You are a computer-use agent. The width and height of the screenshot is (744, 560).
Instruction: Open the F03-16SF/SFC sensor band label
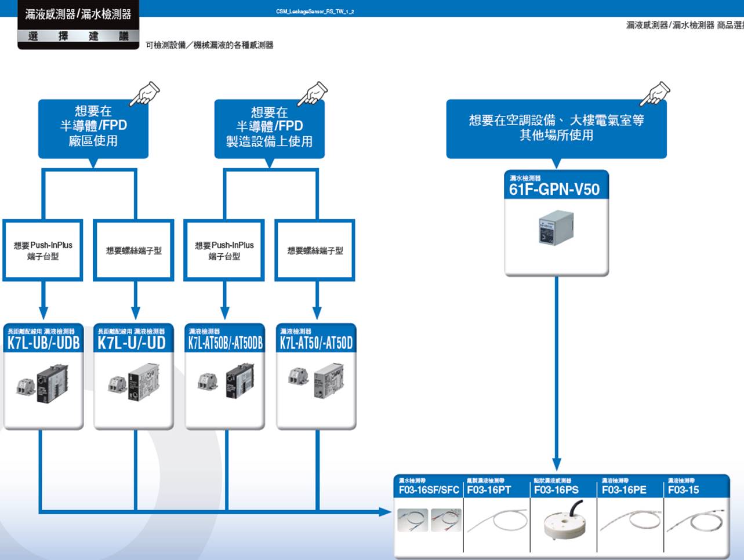[x=429, y=490]
